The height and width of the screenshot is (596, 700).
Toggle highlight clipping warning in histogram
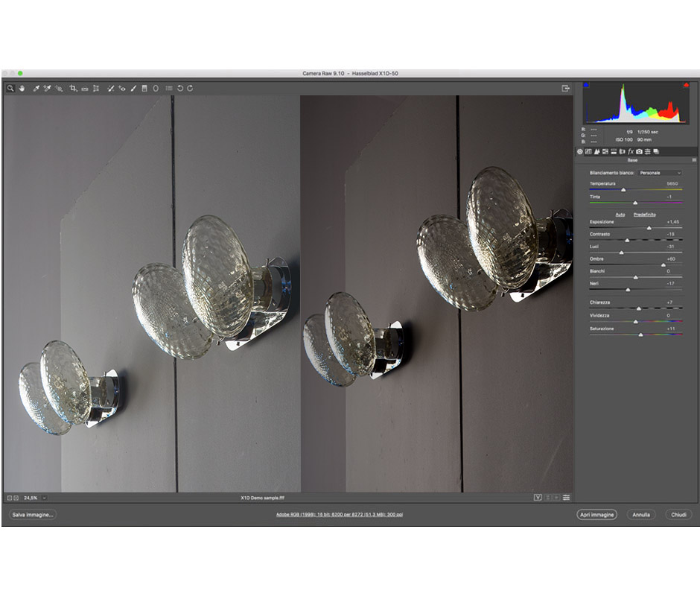(x=685, y=85)
